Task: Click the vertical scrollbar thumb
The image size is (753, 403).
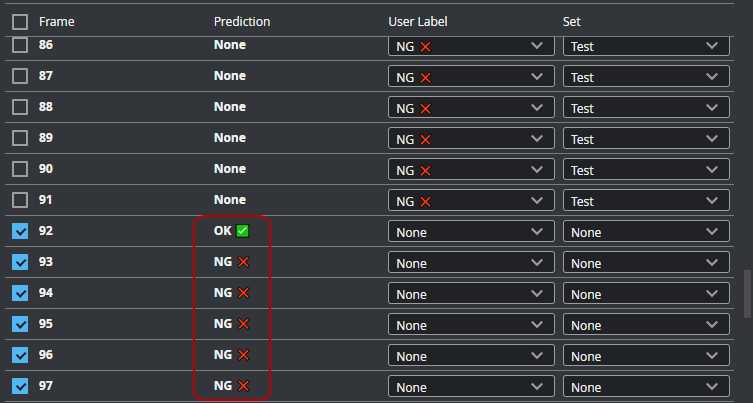Action: coord(746,292)
